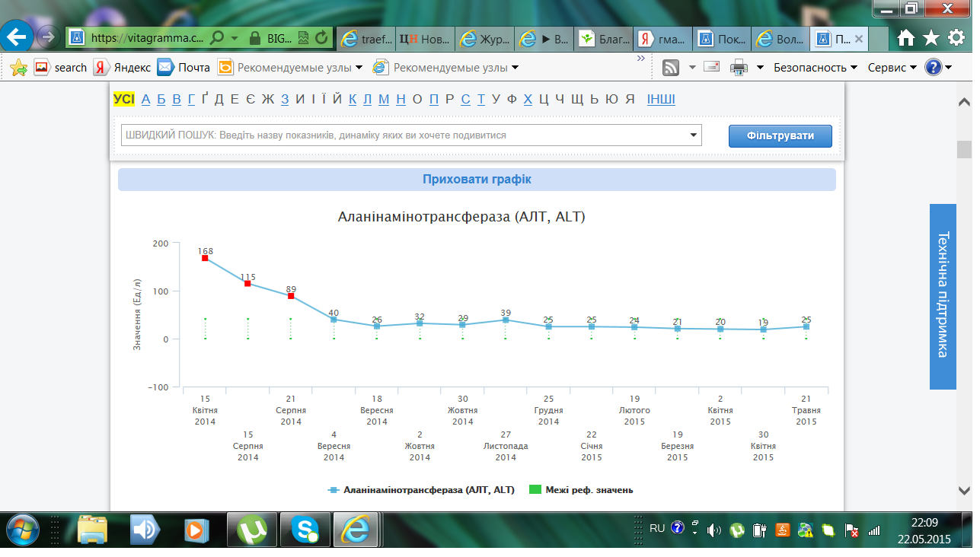Open the Безопасность menu dropdown
Screen dimensions: 980x557
pos(816,68)
